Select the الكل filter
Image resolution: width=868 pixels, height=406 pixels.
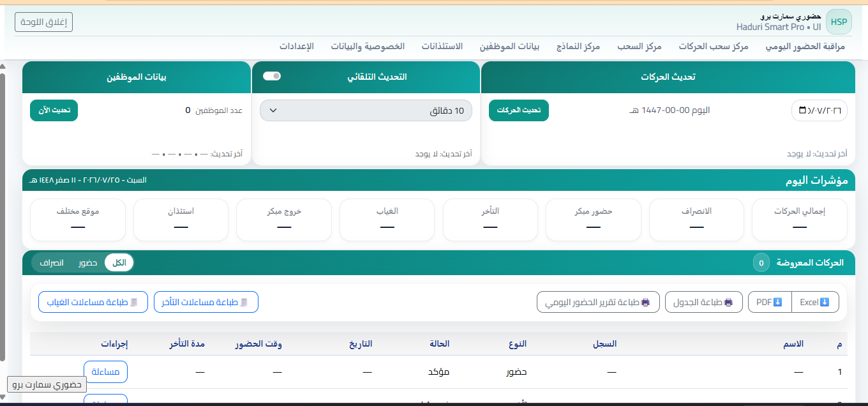click(119, 263)
